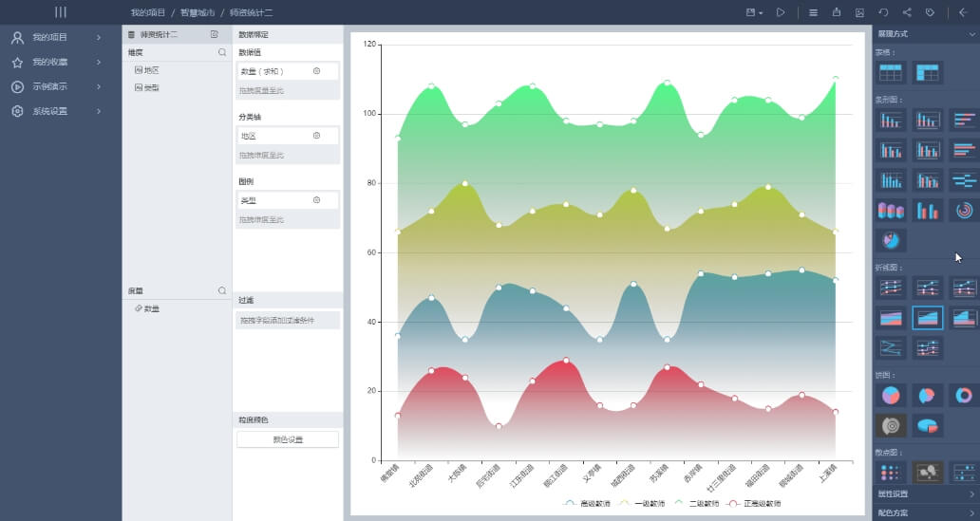Click the tag icon in top toolbar
The width and height of the screenshot is (980, 521).
pos(930,12)
